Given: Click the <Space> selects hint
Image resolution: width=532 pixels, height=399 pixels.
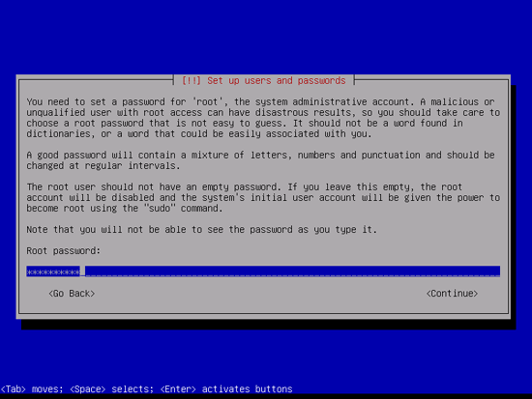Looking at the screenshot, I should [111, 388].
